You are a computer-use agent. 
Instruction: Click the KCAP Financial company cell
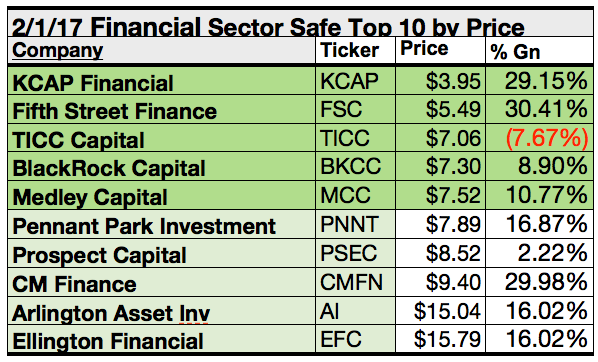click(162, 81)
